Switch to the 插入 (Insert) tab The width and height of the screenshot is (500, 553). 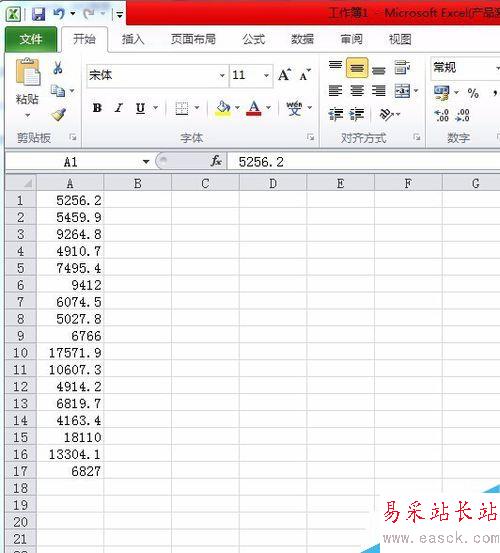pyautogui.click(x=133, y=39)
